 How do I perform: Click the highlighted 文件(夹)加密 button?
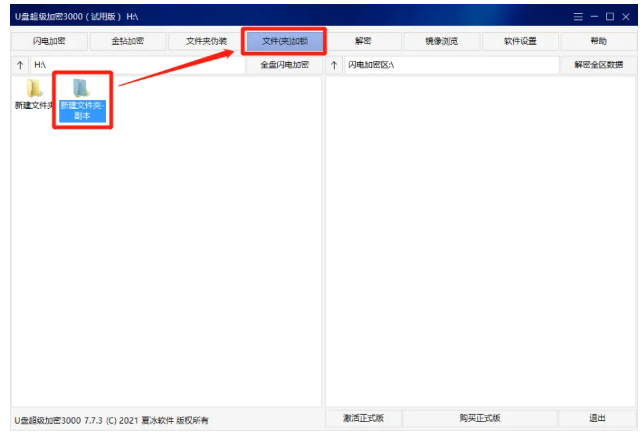tap(284, 41)
